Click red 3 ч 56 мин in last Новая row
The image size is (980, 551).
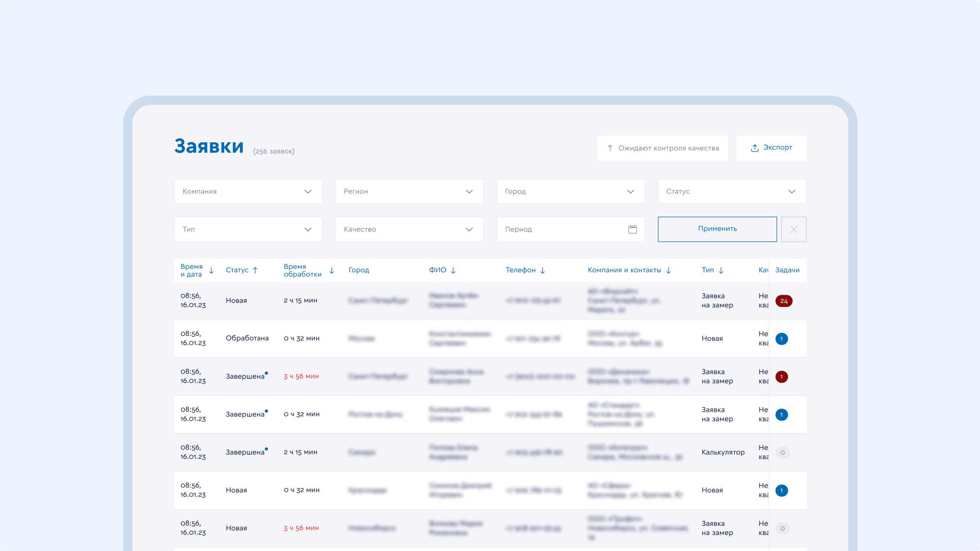click(x=301, y=528)
